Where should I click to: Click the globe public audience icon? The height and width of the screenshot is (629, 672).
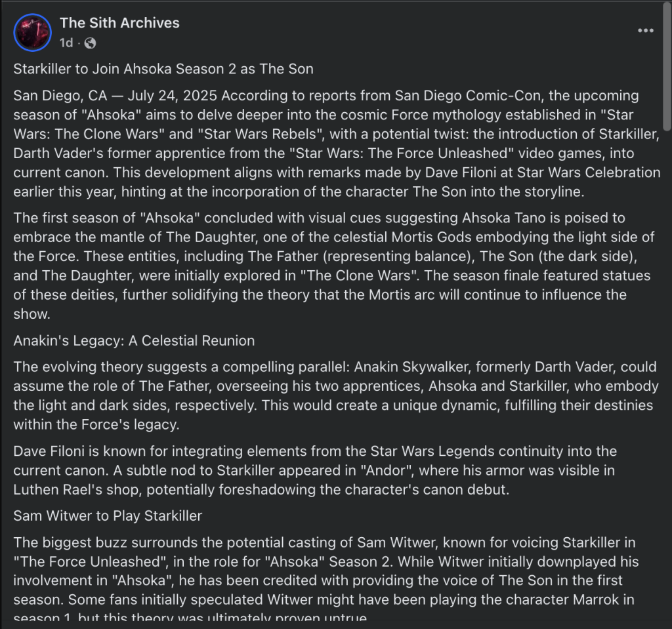(90, 43)
